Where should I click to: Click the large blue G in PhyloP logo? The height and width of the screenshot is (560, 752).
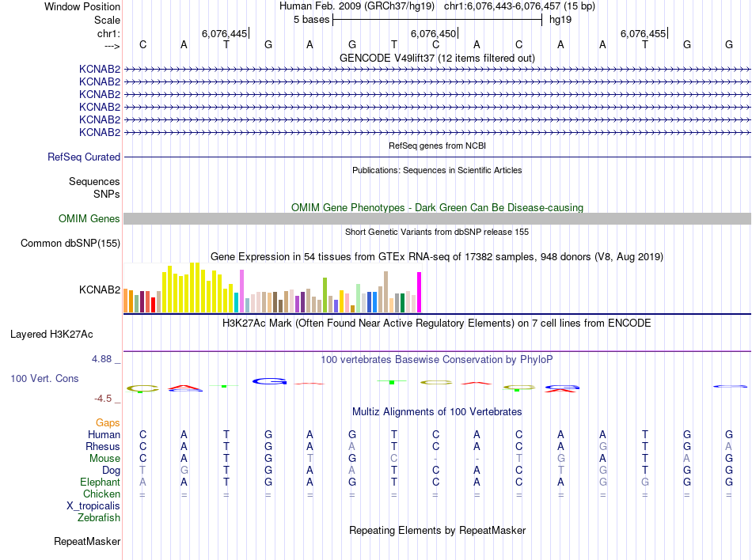tap(269, 382)
